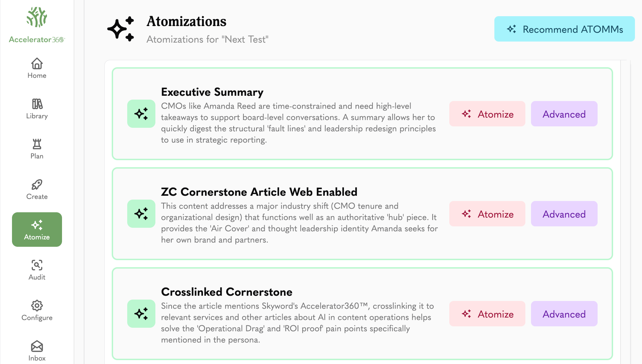Image resolution: width=642 pixels, height=364 pixels.
Task: Click the green sparkle icon for Crosslinked Cornerstone
Action: point(141,314)
